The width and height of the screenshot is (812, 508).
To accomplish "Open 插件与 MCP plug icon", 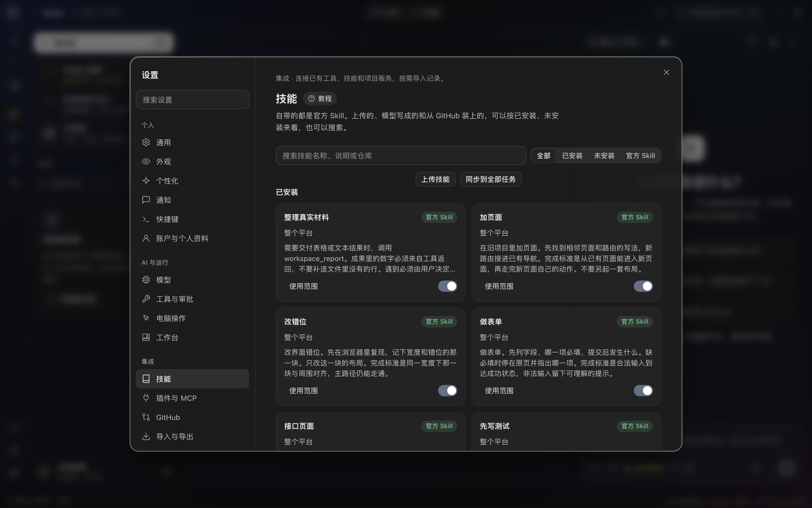I will coord(146,398).
